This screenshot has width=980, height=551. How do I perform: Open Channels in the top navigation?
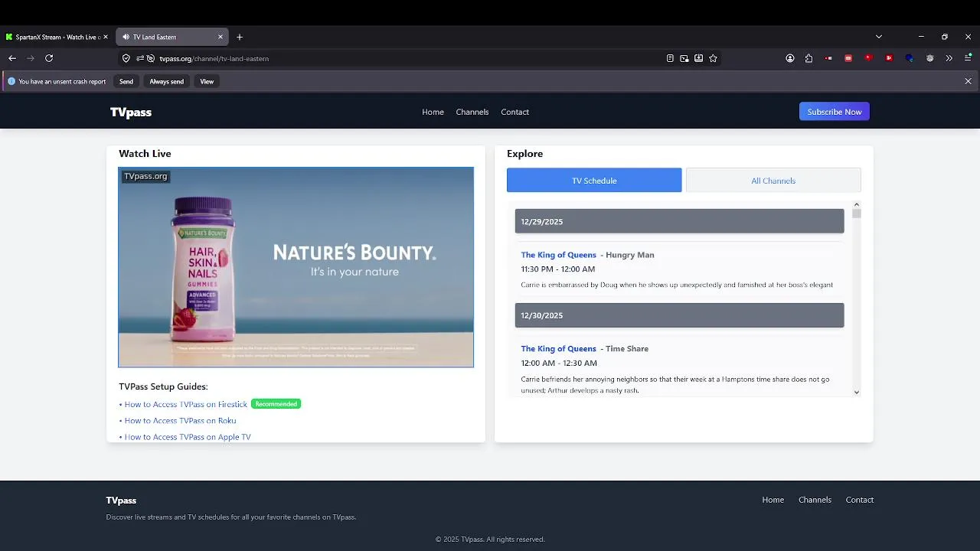point(472,112)
